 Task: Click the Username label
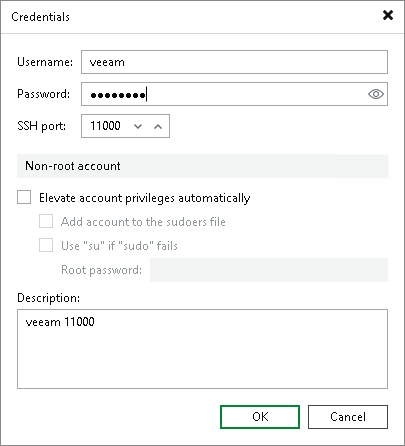45,62
